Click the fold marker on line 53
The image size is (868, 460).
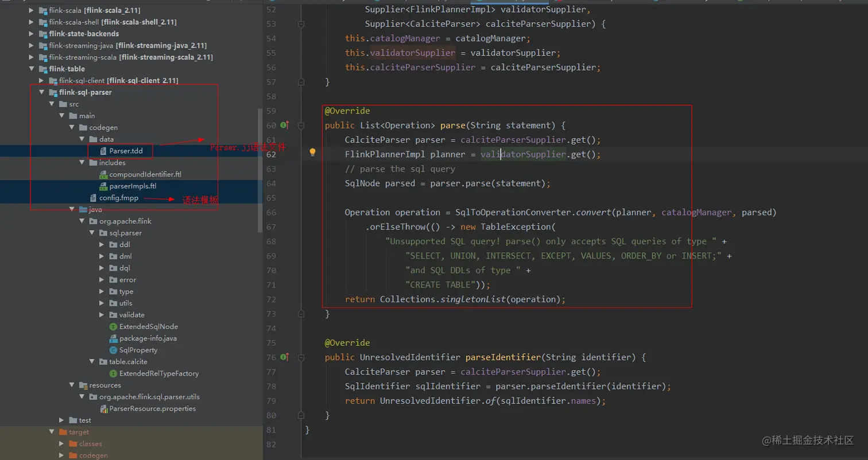(300, 24)
